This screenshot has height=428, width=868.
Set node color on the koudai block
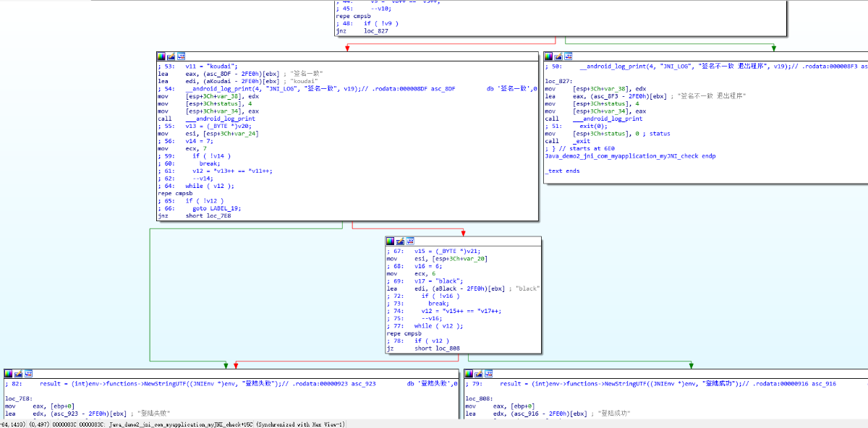161,56
